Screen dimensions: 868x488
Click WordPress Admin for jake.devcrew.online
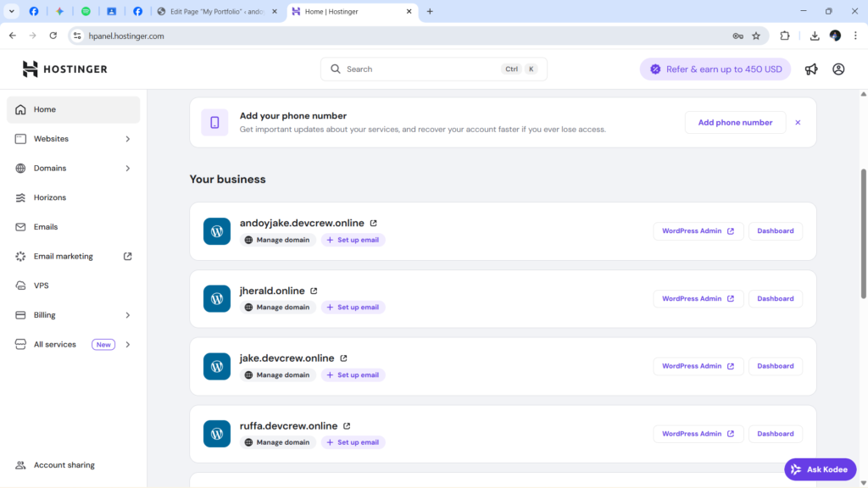[698, 366]
